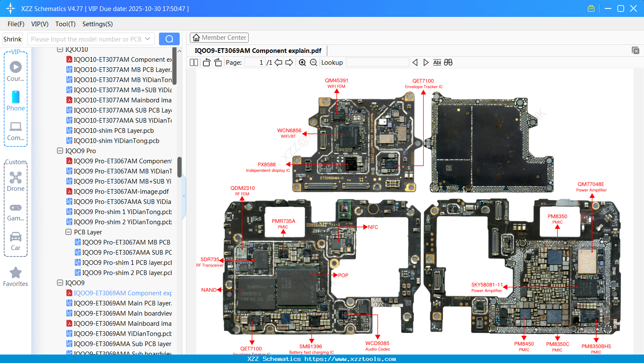Toggle the Abi text highlight option
Screen dimensions: 644x363
[x=437, y=62]
